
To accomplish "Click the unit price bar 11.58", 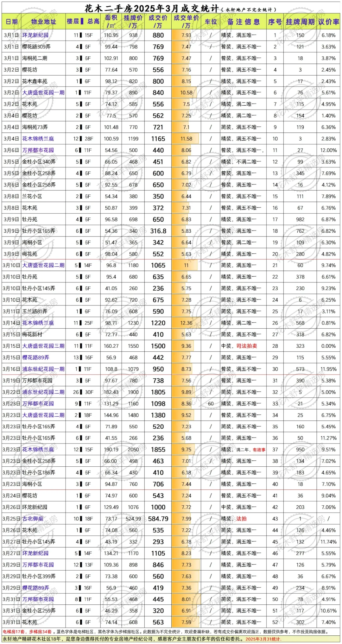I will pos(185,139).
